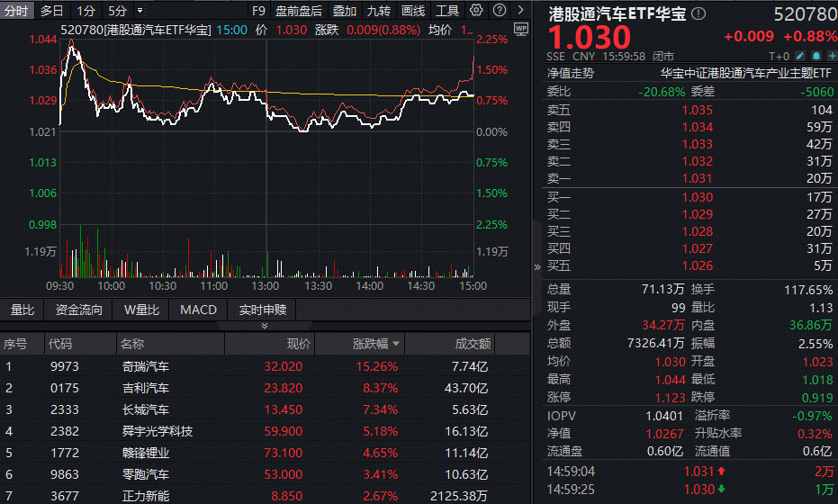Toggle 盘前盘后 pre/post market display
The image size is (838, 504).
(298, 11)
